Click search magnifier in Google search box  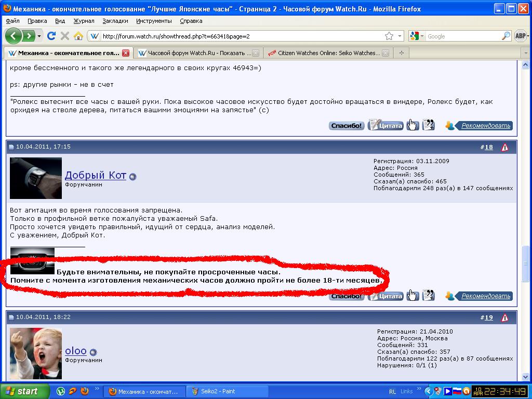(x=506, y=36)
